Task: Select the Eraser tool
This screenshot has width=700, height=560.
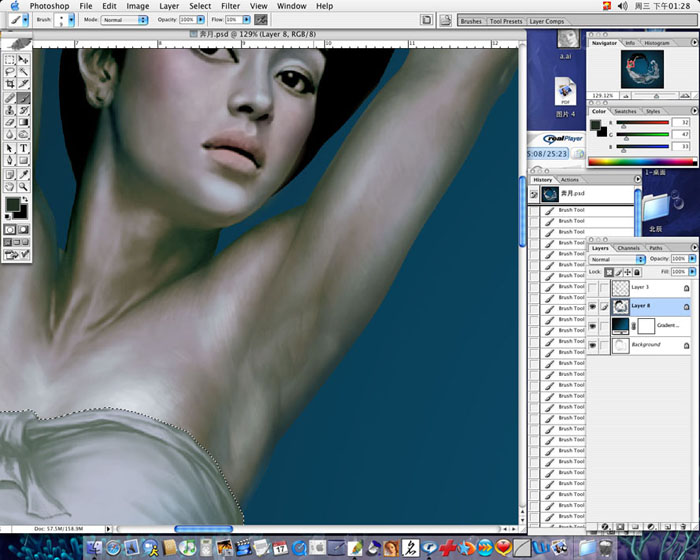Action: click(10, 122)
